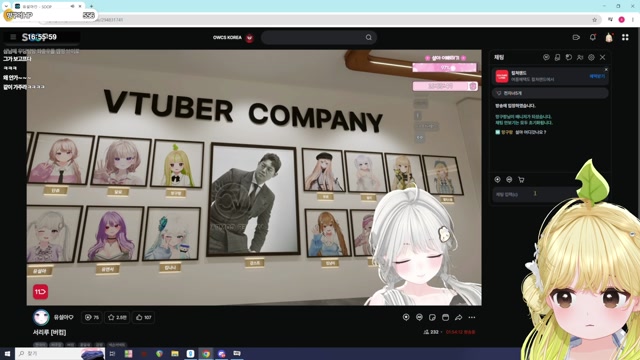
Task: Click the share arrow icon under video
Action: pos(458,317)
